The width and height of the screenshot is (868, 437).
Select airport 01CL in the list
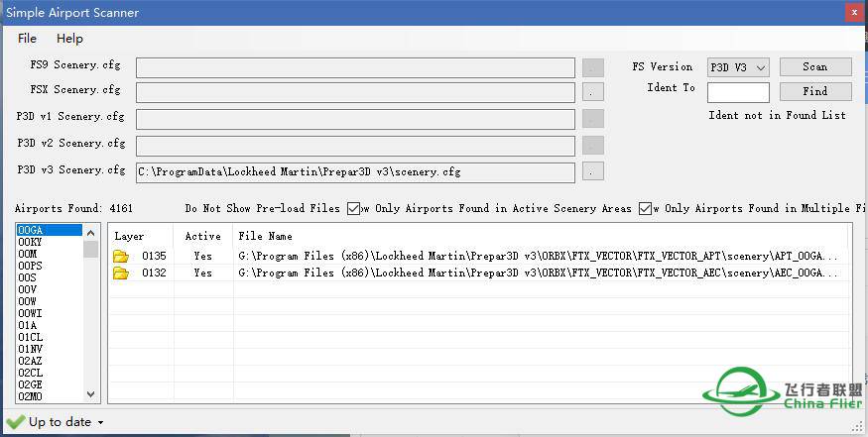tap(50, 338)
